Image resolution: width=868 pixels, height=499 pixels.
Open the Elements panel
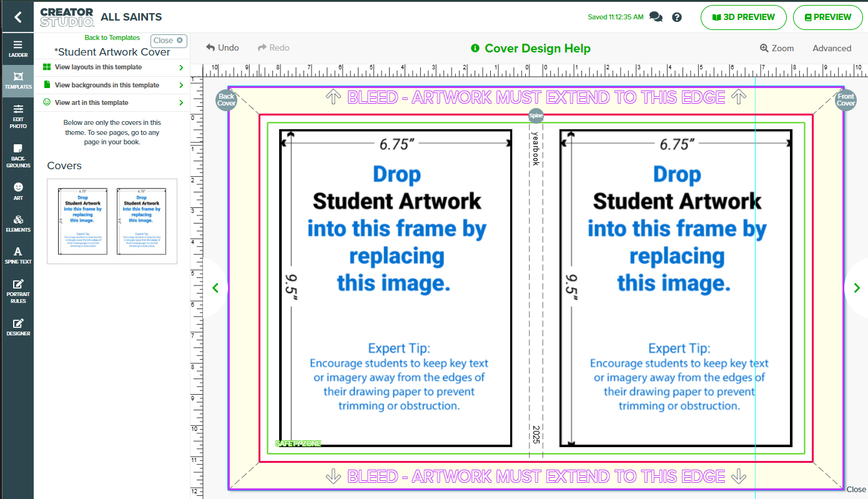click(x=17, y=223)
